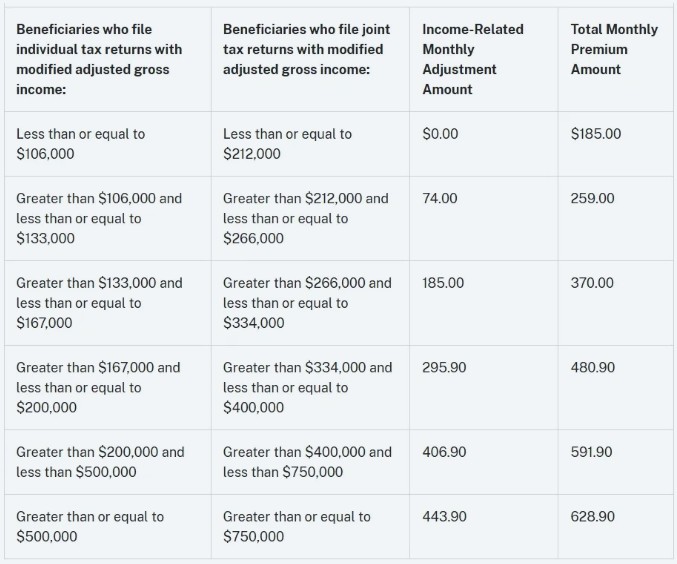Click the 628.90 total premium cell
677x564 pixels.
click(x=592, y=516)
